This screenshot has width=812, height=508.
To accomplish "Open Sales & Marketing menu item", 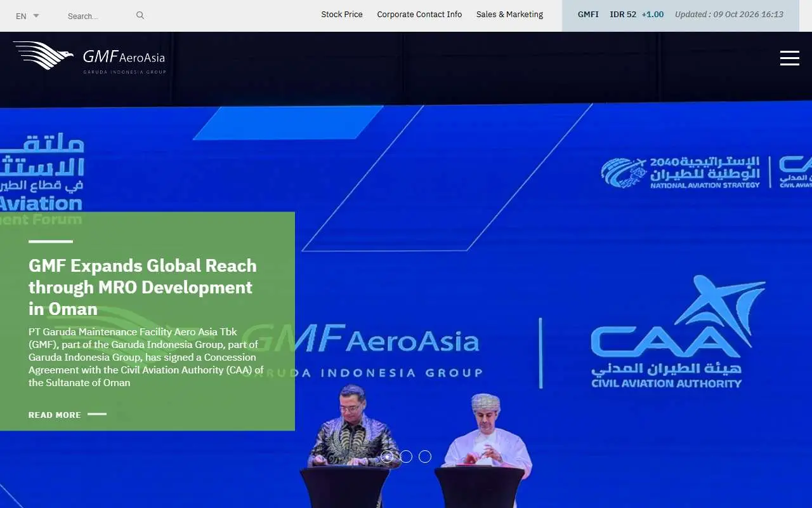I will tap(509, 15).
